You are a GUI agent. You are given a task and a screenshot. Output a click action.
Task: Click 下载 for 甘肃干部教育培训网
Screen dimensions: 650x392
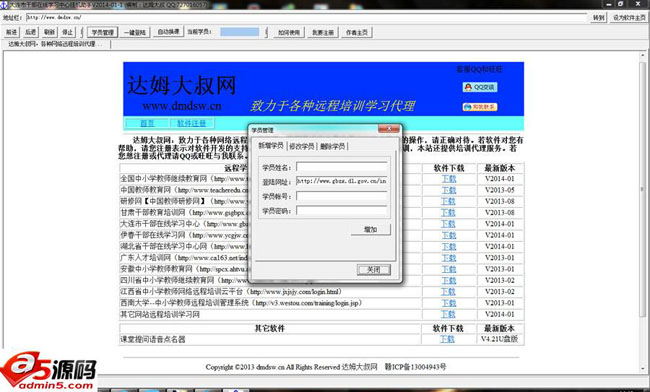coord(449,213)
